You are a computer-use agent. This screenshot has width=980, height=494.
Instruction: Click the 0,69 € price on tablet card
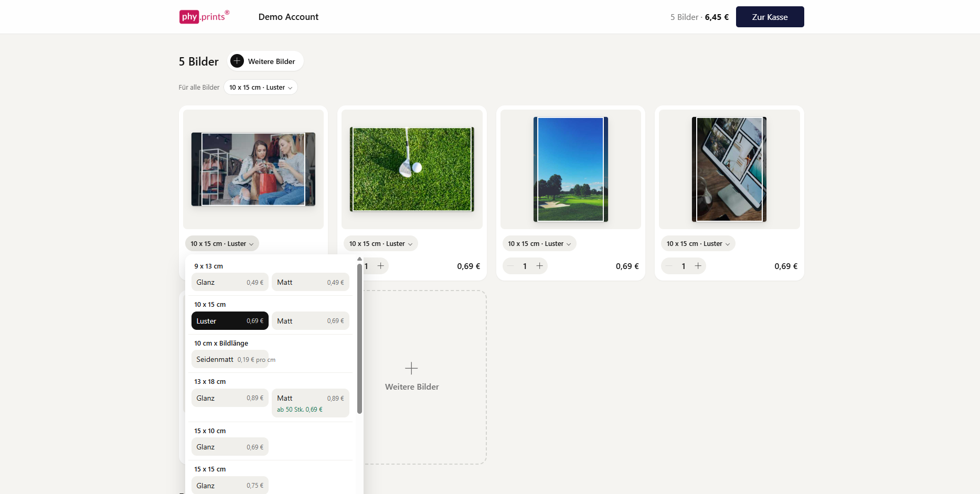tap(786, 266)
